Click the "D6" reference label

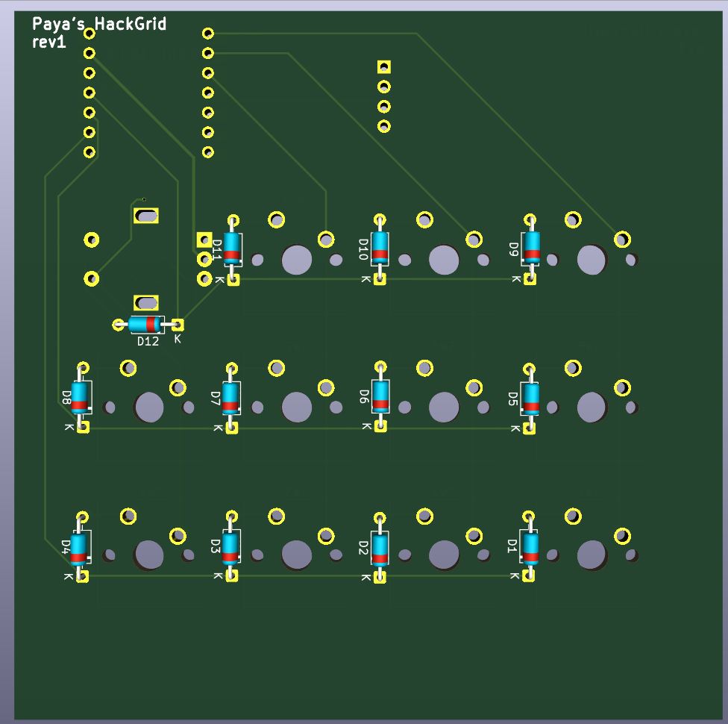364,397
